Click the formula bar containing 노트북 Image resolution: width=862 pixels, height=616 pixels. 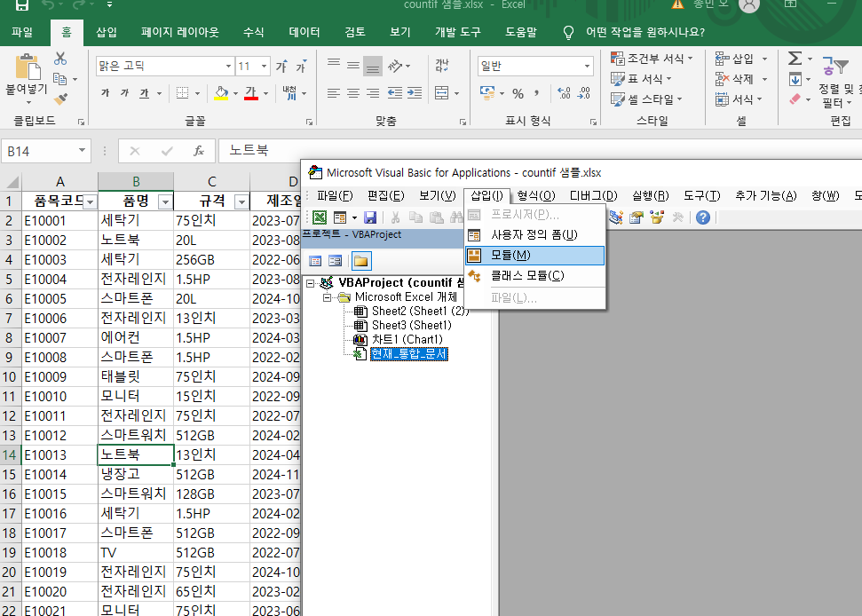tap(539, 151)
